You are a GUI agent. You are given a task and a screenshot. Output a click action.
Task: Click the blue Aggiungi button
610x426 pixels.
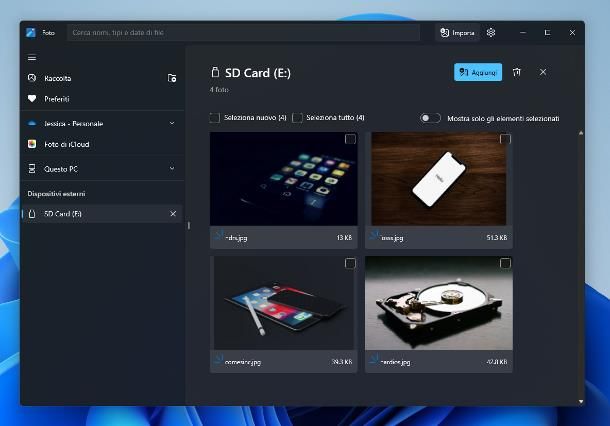tap(478, 72)
